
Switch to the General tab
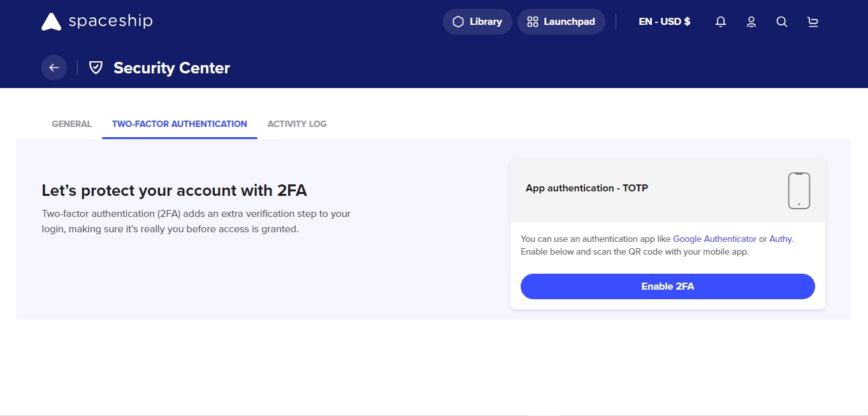click(x=71, y=124)
